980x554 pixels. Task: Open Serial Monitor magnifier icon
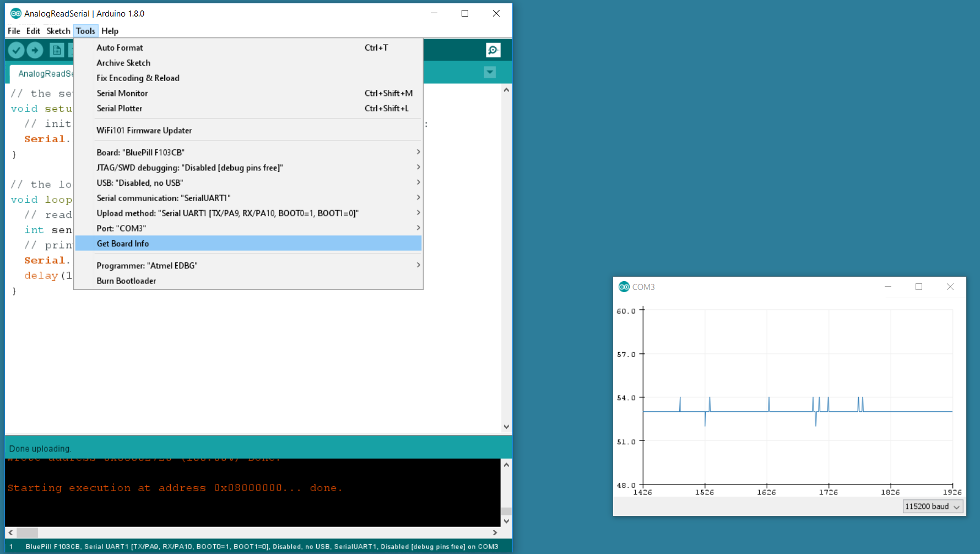point(493,50)
